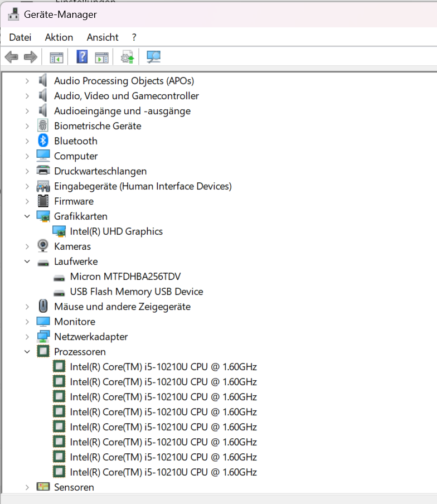Screen dimensions: 437x504
Task: Select USB Flash Memory USB Device
Action: point(137,292)
